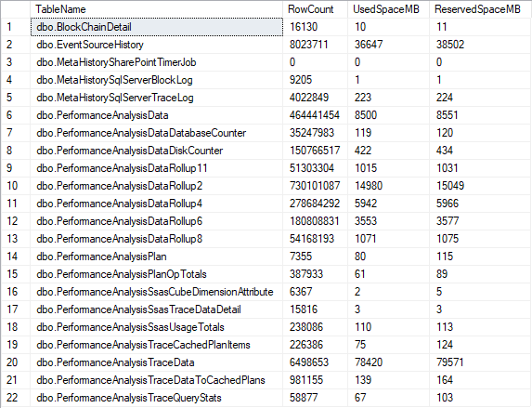Select the dbo.PerformanceAnalysisPlan cell
The height and width of the screenshot is (408, 532).
tap(156, 257)
